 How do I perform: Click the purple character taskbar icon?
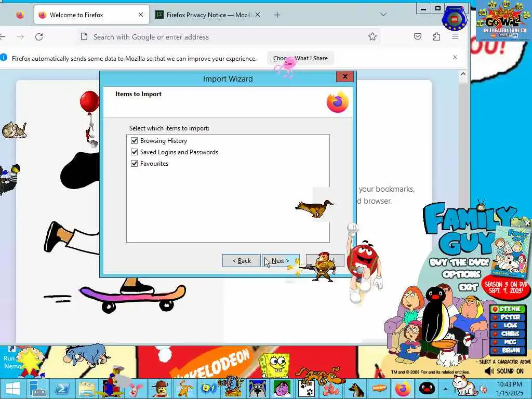[282, 389]
